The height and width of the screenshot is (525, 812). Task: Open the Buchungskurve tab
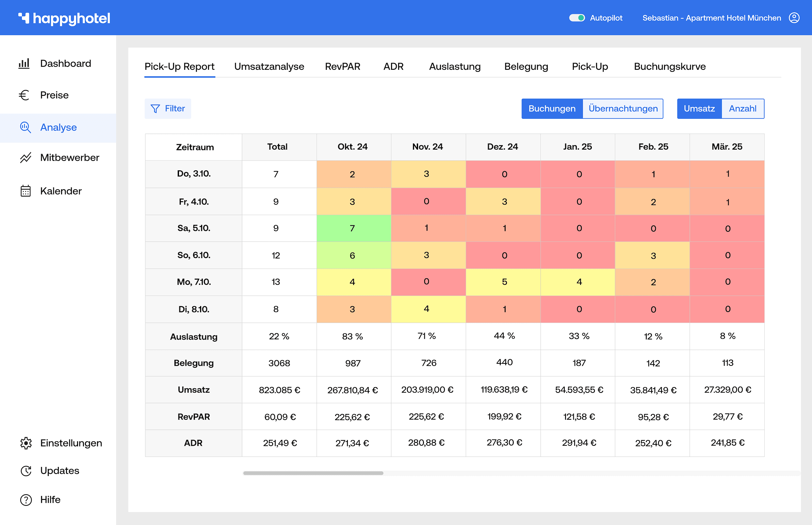pos(669,67)
